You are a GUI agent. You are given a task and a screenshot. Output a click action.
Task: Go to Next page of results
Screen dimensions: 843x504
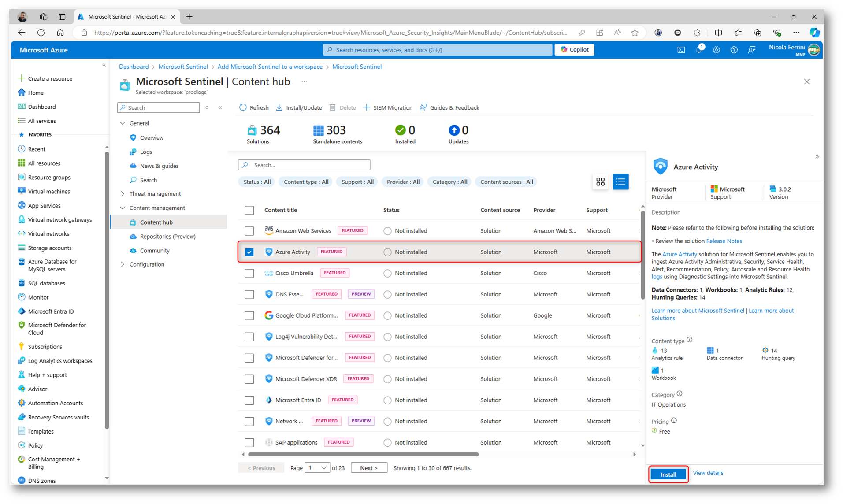point(369,468)
